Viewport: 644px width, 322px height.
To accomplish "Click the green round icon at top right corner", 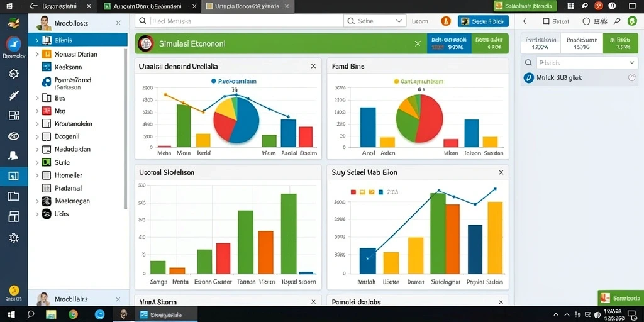I will pos(632,21).
